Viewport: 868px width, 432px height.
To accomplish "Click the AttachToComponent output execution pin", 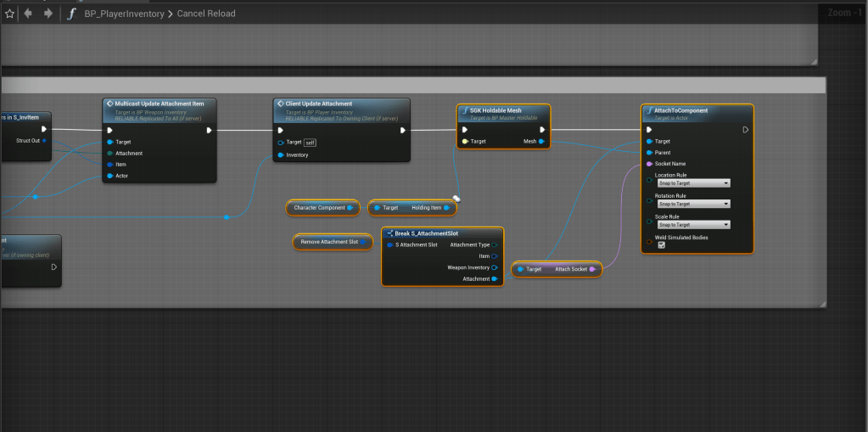I will (745, 130).
